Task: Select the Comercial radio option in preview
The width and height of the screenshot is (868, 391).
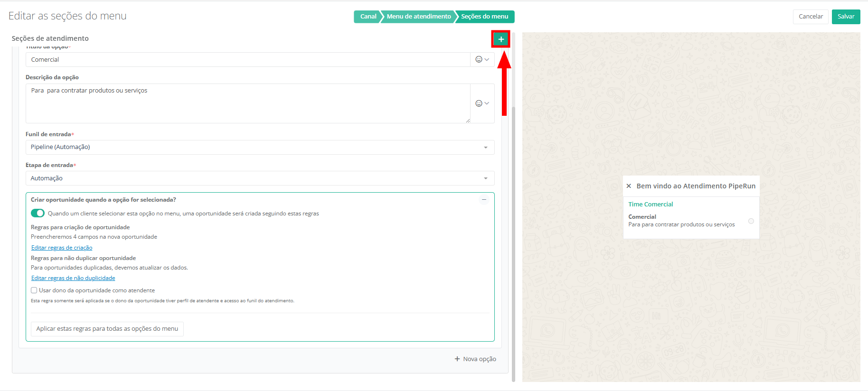Action: tap(751, 221)
